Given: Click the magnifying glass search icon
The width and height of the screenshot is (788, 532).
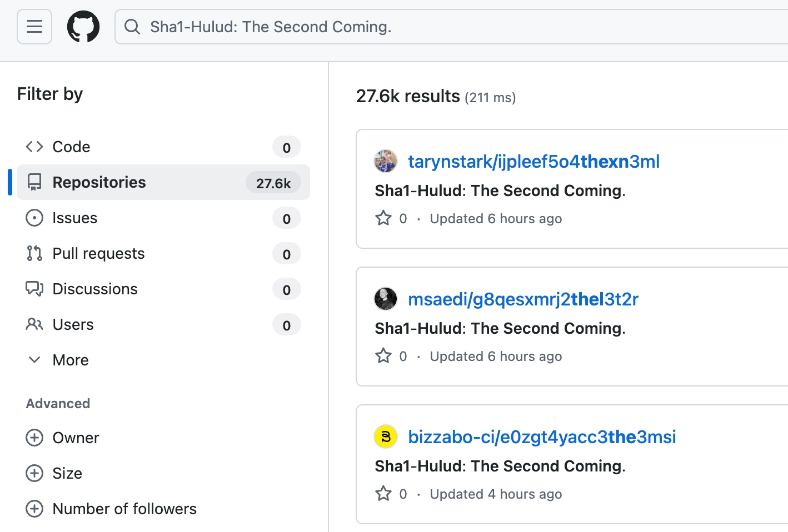Looking at the screenshot, I should (132, 26).
